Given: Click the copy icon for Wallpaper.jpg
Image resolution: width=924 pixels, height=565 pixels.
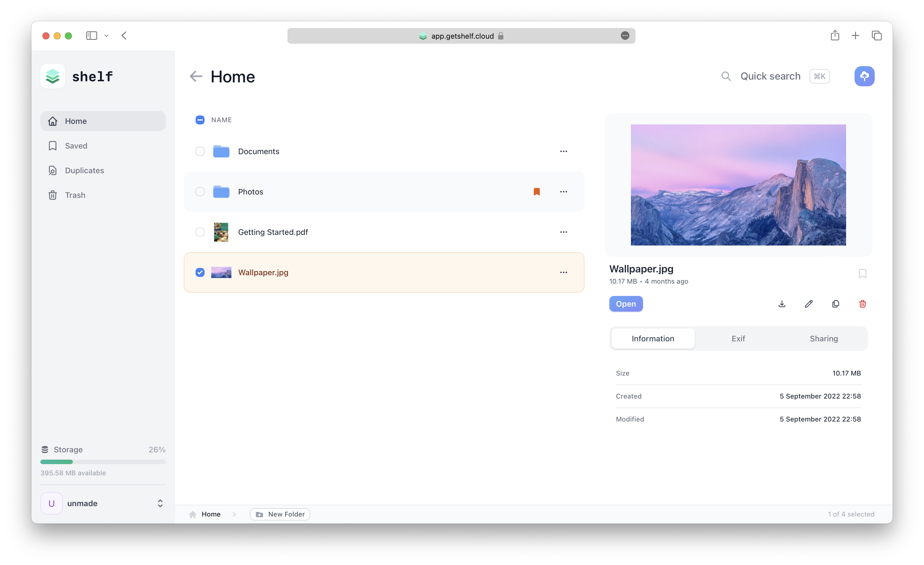Looking at the screenshot, I should pos(835,304).
